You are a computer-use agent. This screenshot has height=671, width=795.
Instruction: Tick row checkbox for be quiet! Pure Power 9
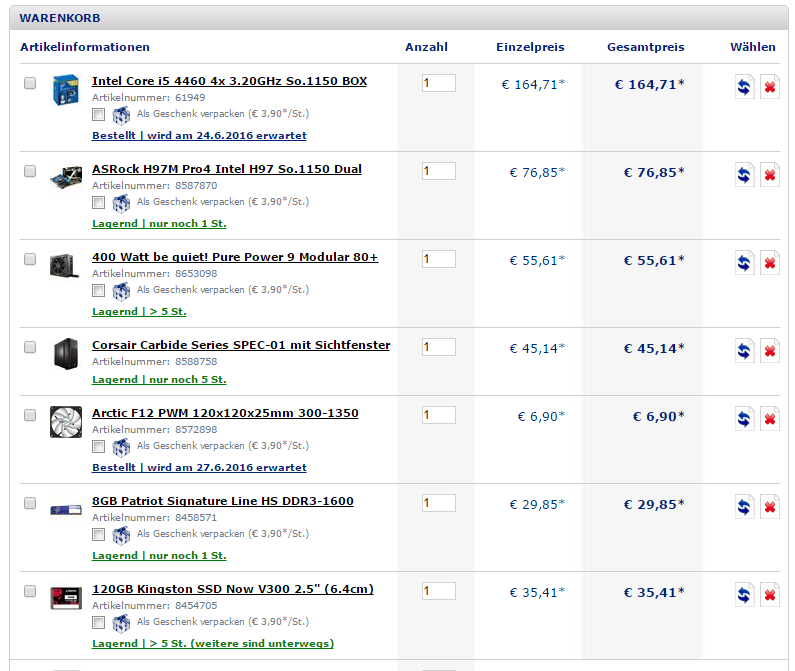[30, 259]
